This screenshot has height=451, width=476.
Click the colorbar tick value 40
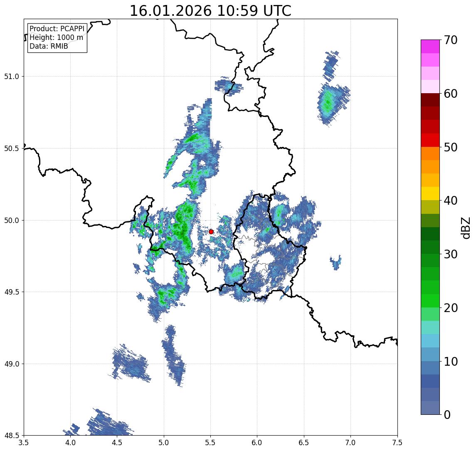tap(451, 201)
